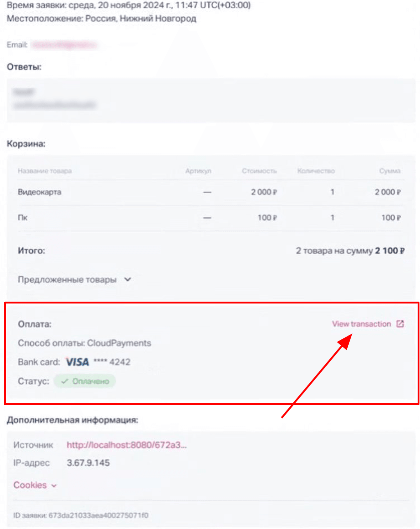Click the Оплачено status badge
The image size is (420, 529).
(85, 381)
